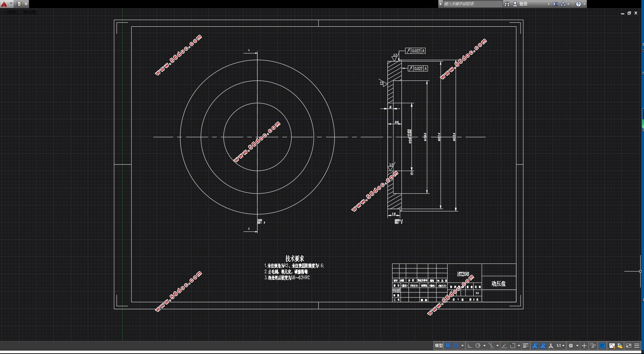644x354 pixels.
Task: Expand the workspace switching dropdown arrow
Action: [577, 346]
